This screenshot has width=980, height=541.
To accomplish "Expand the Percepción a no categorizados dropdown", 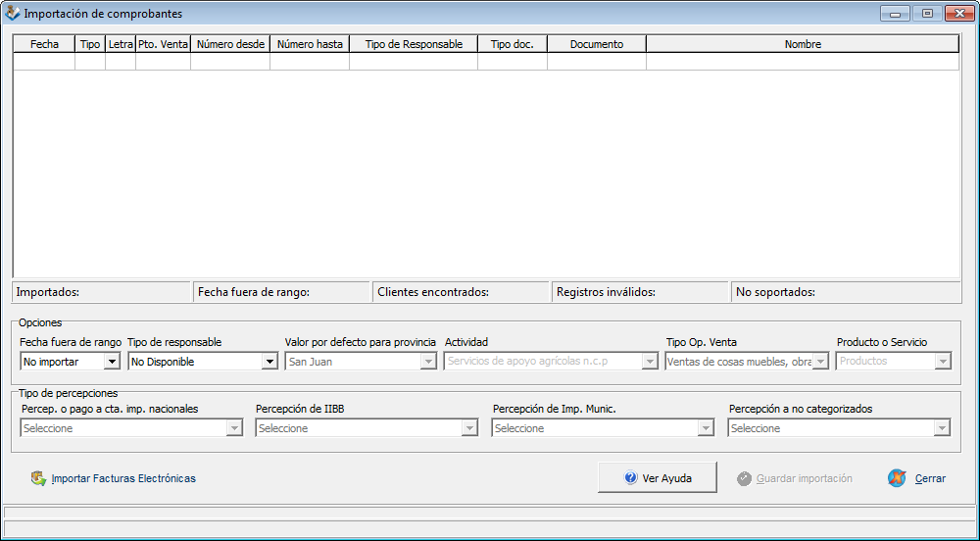I will click(x=942, y=428).
